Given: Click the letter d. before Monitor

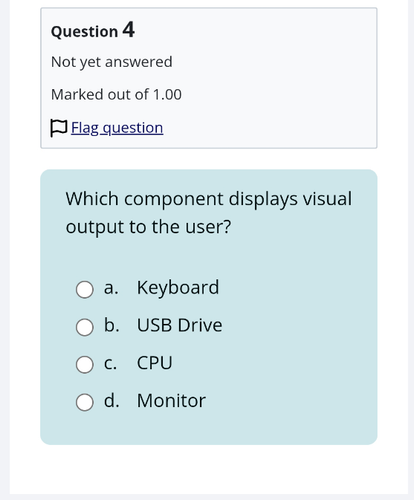Looking at the screenshot, I should (x=112, y=401).
